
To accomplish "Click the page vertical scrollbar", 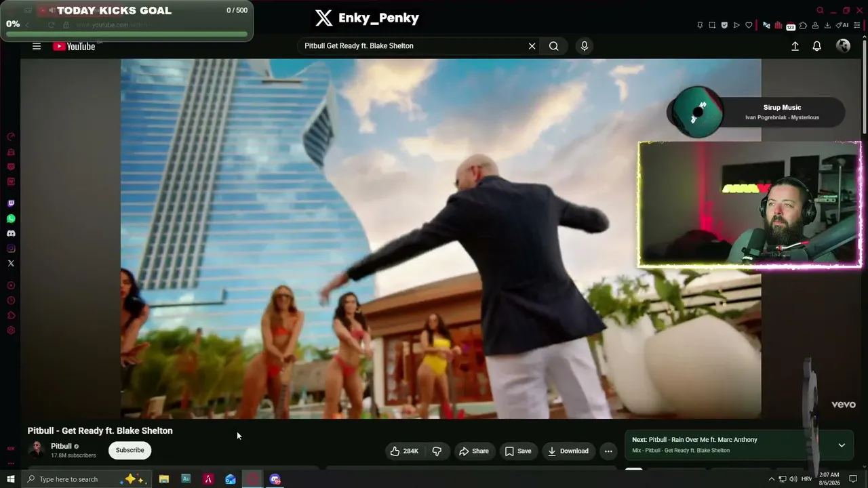I will [x=865, y=88].
